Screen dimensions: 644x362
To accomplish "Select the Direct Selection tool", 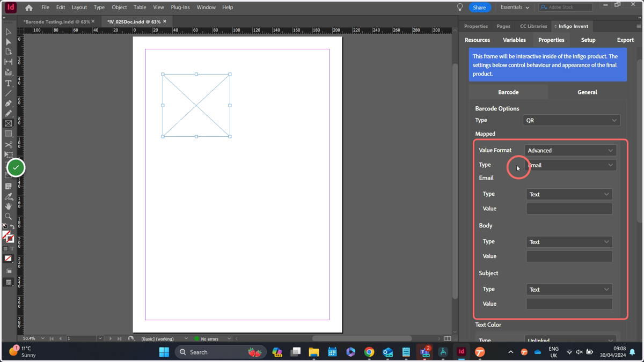I will [9, 42].
